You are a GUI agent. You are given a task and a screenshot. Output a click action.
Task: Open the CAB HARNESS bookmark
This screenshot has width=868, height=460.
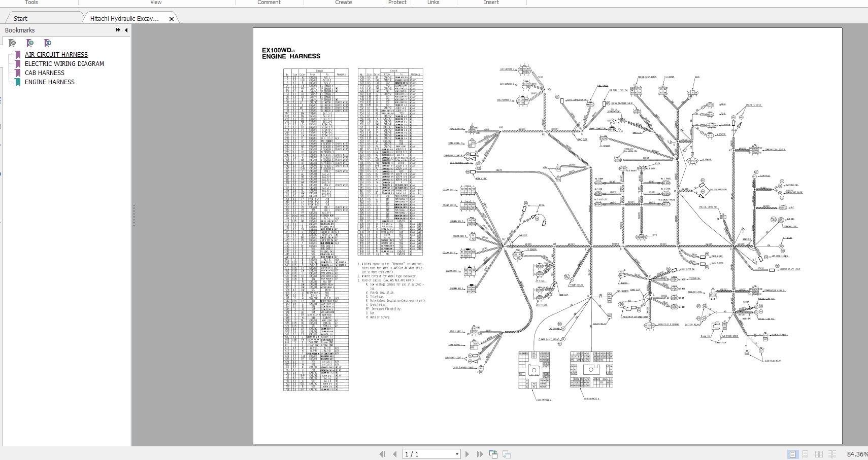click(x=45, y=73)
